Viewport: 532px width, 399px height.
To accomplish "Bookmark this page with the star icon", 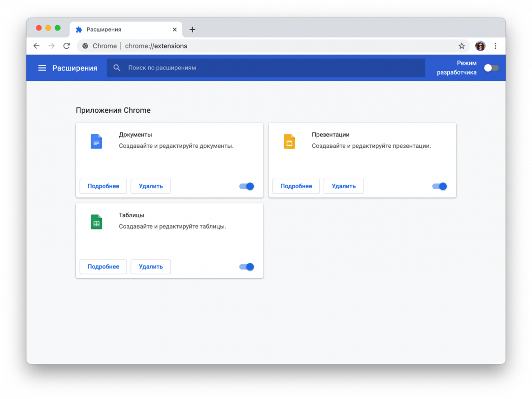I will tap(462, 46).
